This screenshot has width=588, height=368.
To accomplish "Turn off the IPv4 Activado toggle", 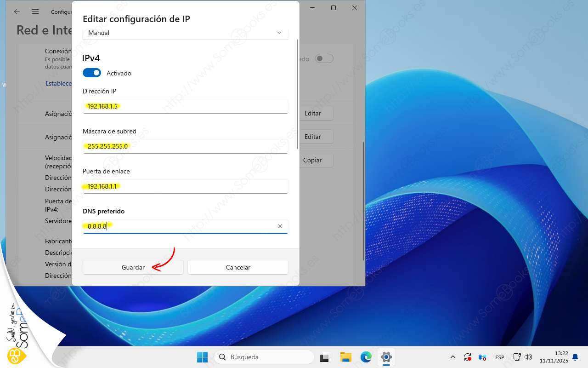I will (92, 73).
